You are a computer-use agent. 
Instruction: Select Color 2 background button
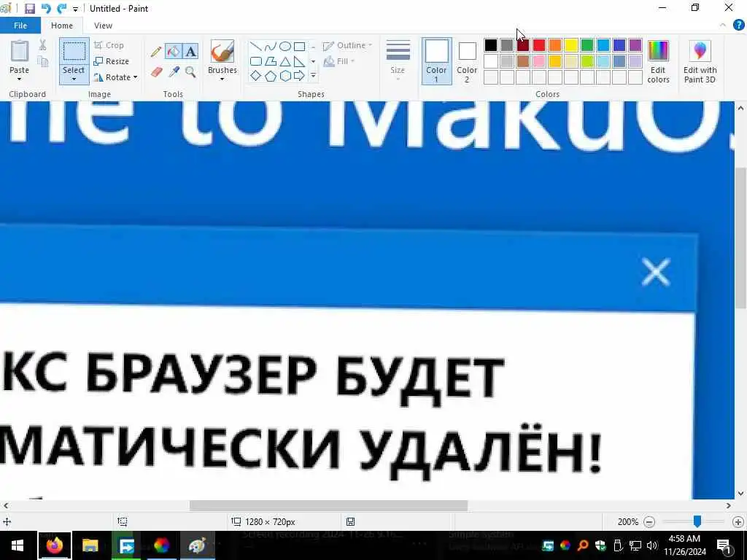467,61
